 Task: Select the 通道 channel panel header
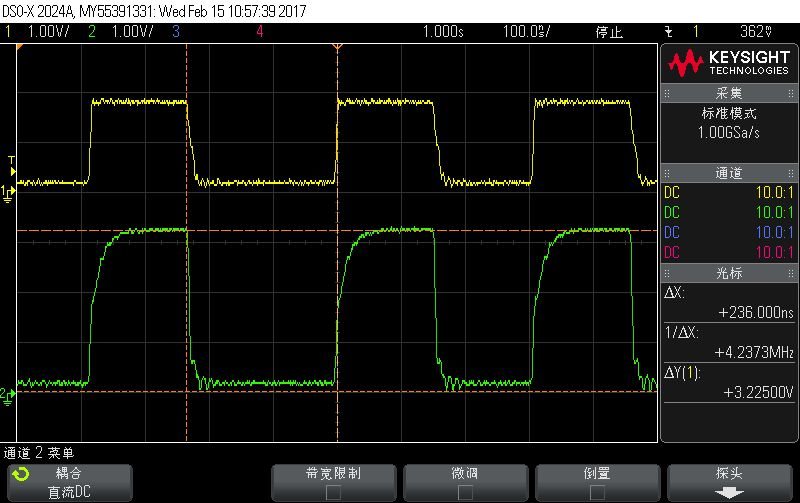[x=729, y=173]
